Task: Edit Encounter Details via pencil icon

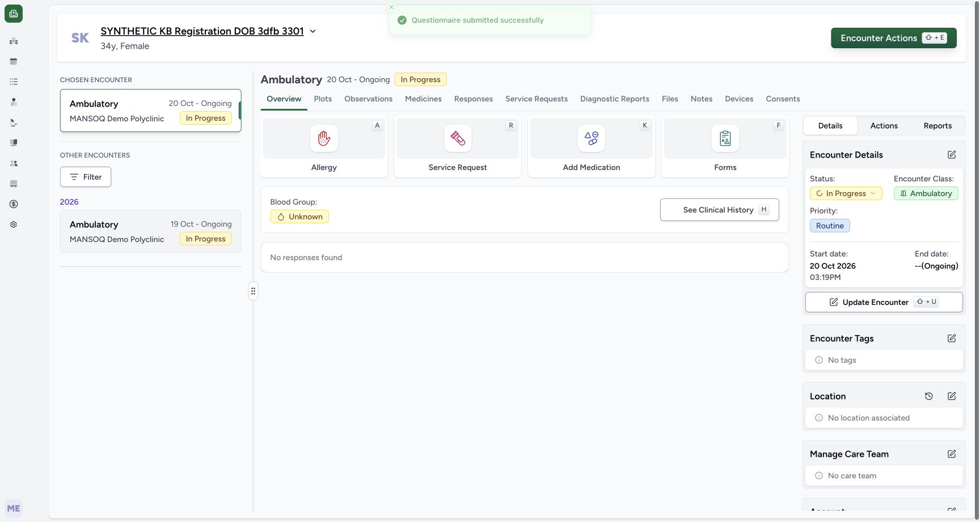Action: (952, 155)
